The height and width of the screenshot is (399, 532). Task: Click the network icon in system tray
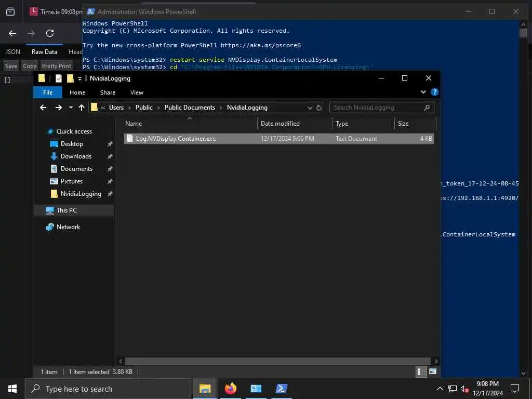click(x=453, y=389)
